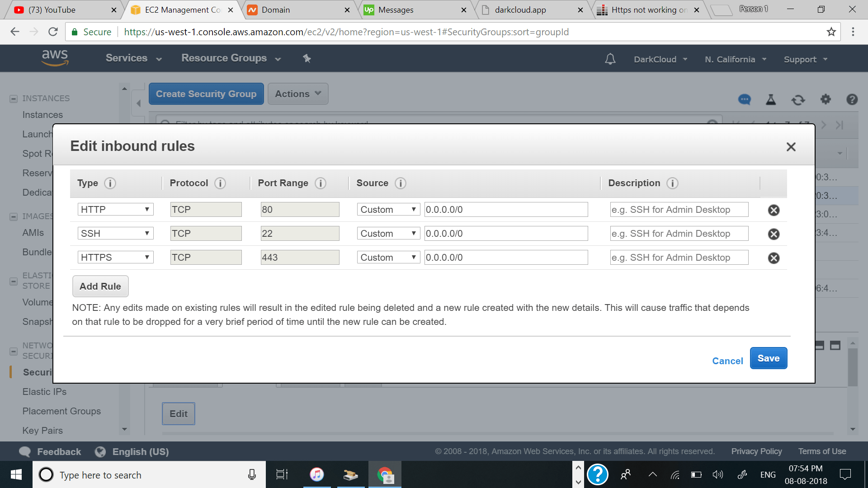Delete the HTTP rule row

(x=774, y=210)
